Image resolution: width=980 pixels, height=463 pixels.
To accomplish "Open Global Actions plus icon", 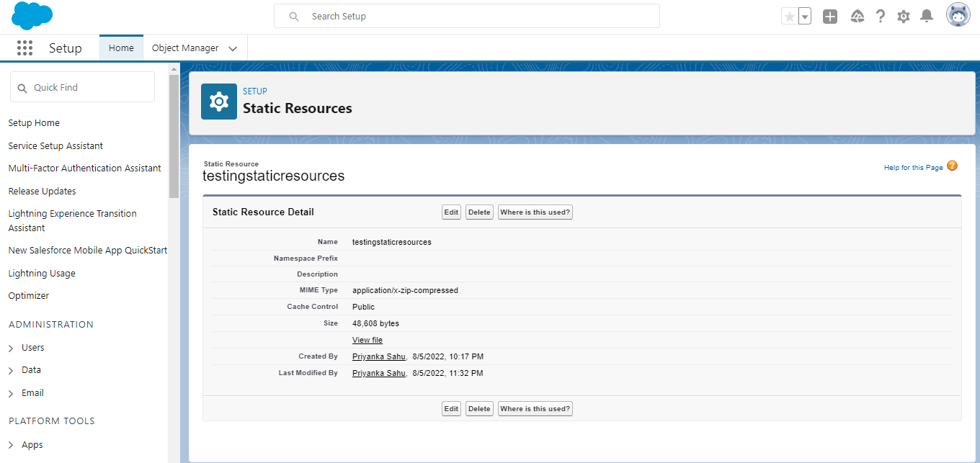I will tap(830, 17).
